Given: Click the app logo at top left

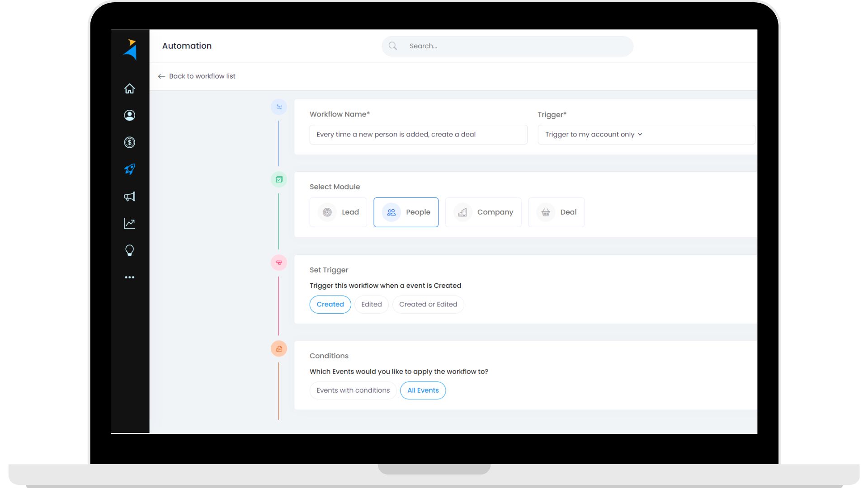Looking at the screenshot, I should pos(130,50).
